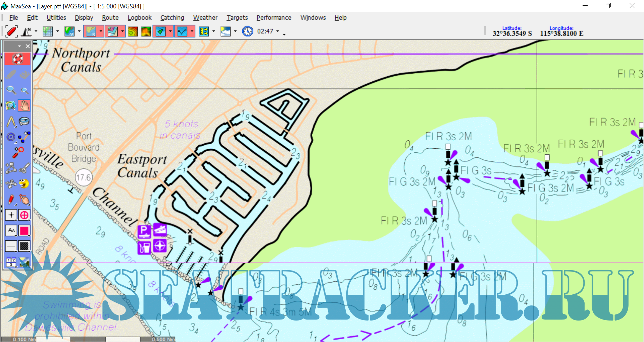Choose the red pencil drawing tool

(11, 199)
